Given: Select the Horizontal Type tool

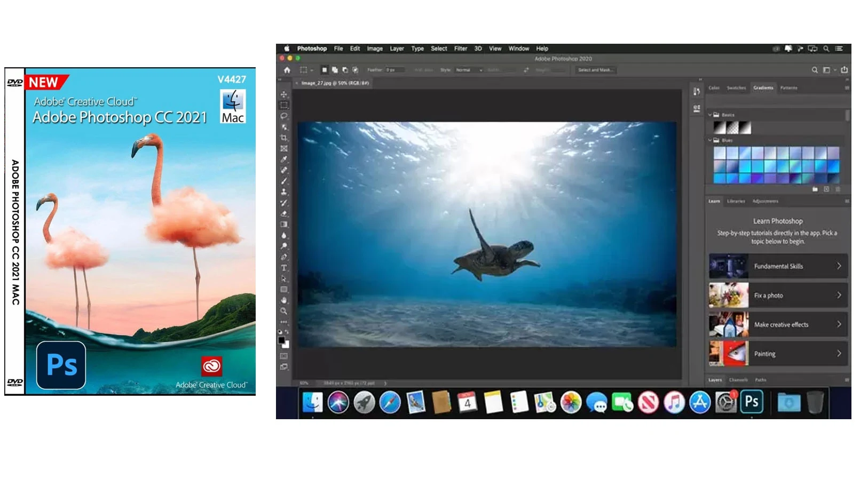Looking at the screenshot, I should click(x=284, y=268).
